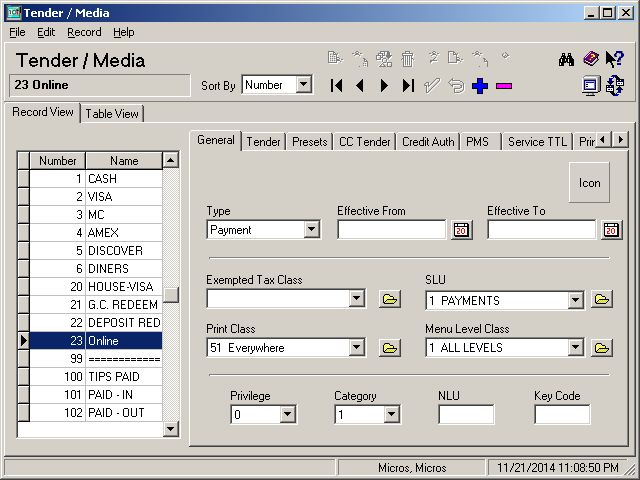Open Effective To calendar picker
Viewport: 640px width, 480px height.
[611, 230]
